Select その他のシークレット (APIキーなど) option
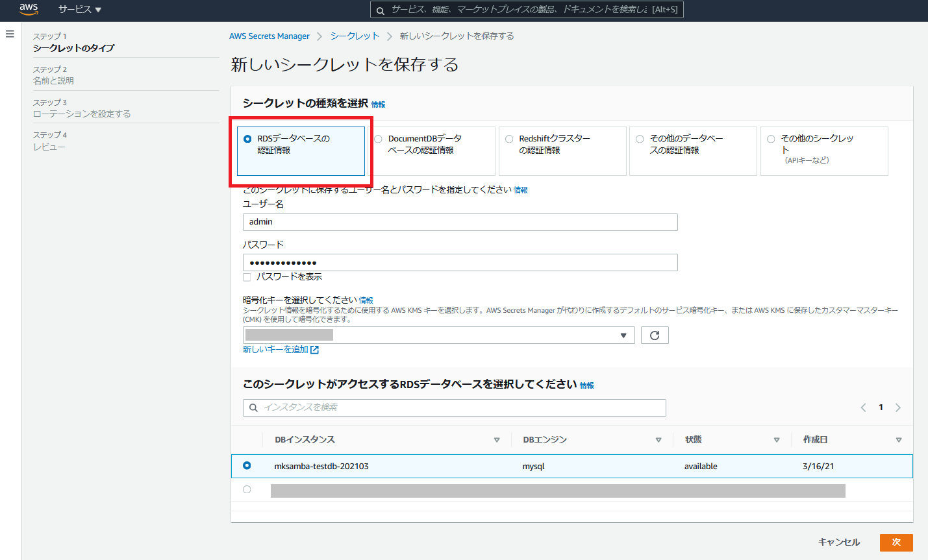This screenshot has height=560, width=928. (x=771, y=139)
